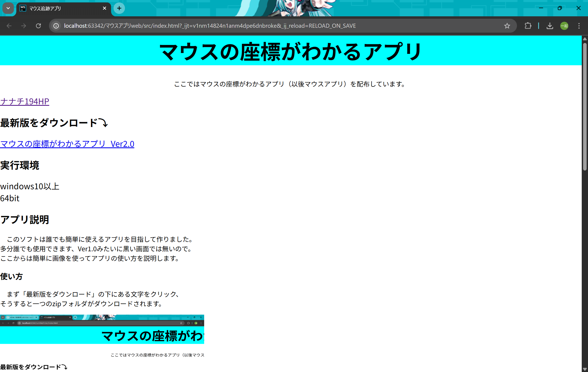Open the Extensions puzzle icon
The image size is (588, 372).
528,26
